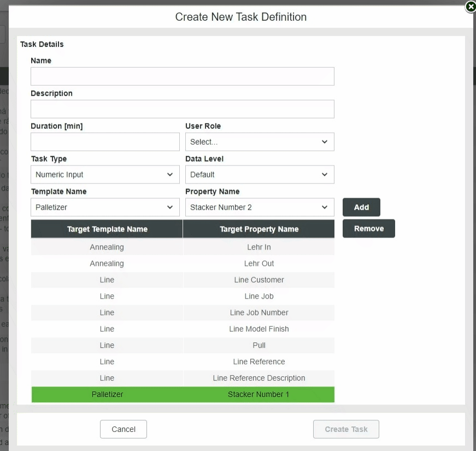Open the Data Level dropdown showing Default
Viewport: 476px width, 451px height.
tap(260, 175)
